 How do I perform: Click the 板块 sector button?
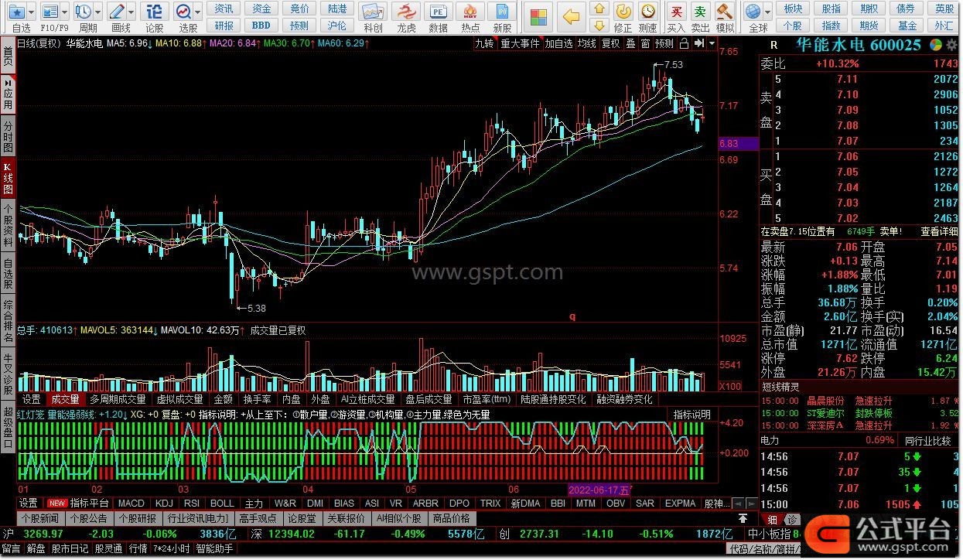(x=793, y=9)
